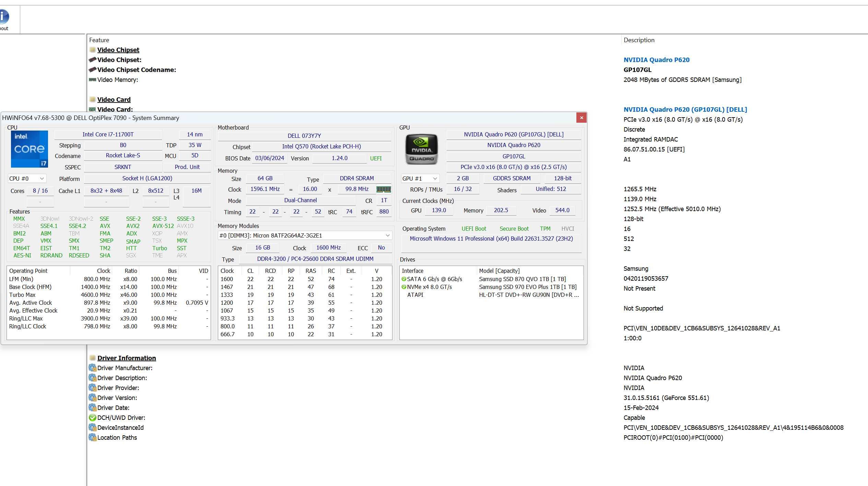Click NVIDIA Quadro P620 (GP107GL) [DELL] description link
Image resolution: width=868 pixels, height=486 pixels.
[685, 109]
